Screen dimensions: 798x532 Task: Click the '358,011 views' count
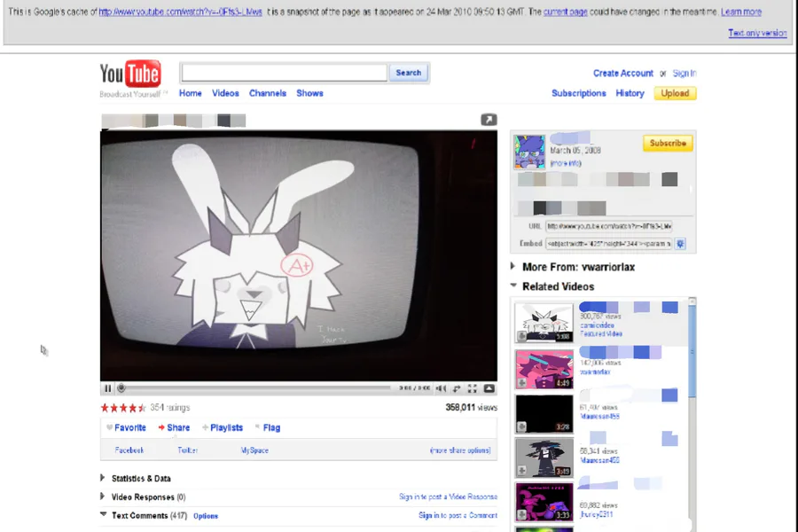tap(472, 408)
